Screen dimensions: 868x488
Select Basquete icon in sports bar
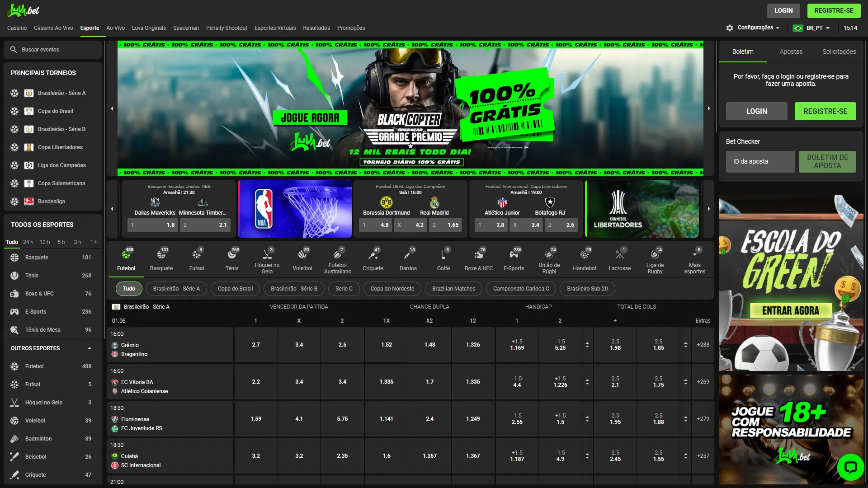tap(161, 255)
